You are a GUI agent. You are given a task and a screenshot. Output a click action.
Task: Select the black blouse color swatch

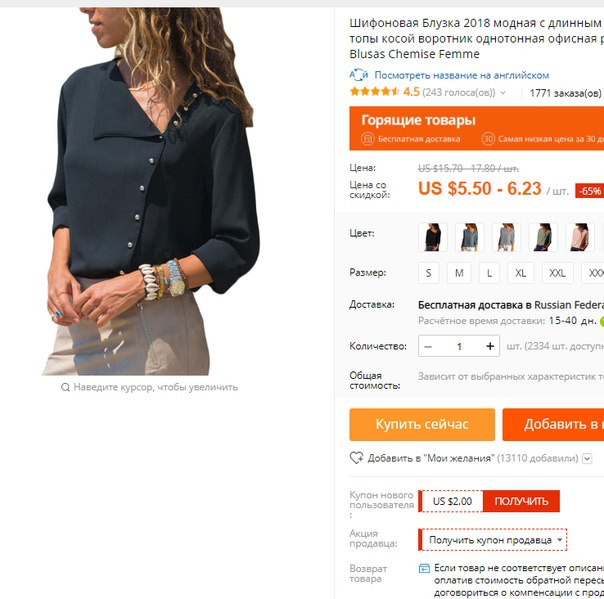pyautogui.click(x=433, y=237)
